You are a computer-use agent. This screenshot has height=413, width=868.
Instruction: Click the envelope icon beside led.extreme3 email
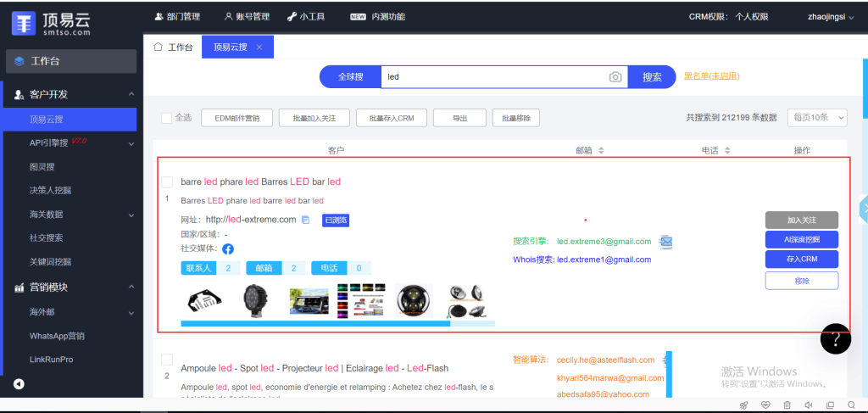(665, 242)
